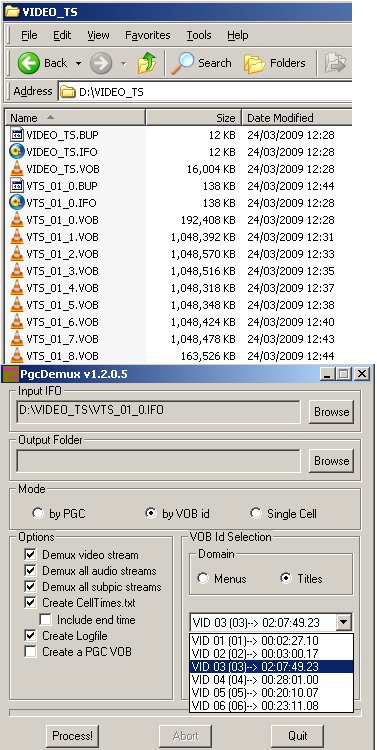
Task: Browse for the Input IFO
Action: [332, 412]
